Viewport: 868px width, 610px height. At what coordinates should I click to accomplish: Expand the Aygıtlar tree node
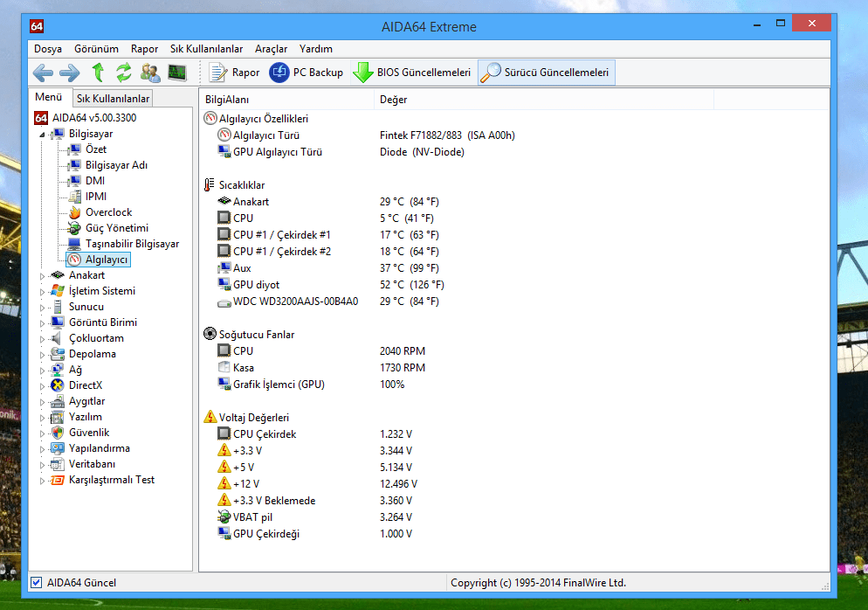(x=42, y=402)
